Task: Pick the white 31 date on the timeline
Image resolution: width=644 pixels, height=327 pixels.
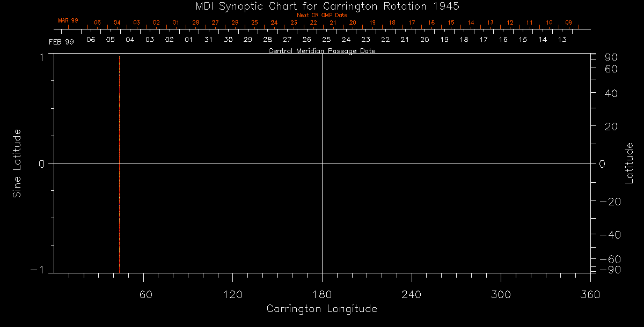Action: point(208,40)
